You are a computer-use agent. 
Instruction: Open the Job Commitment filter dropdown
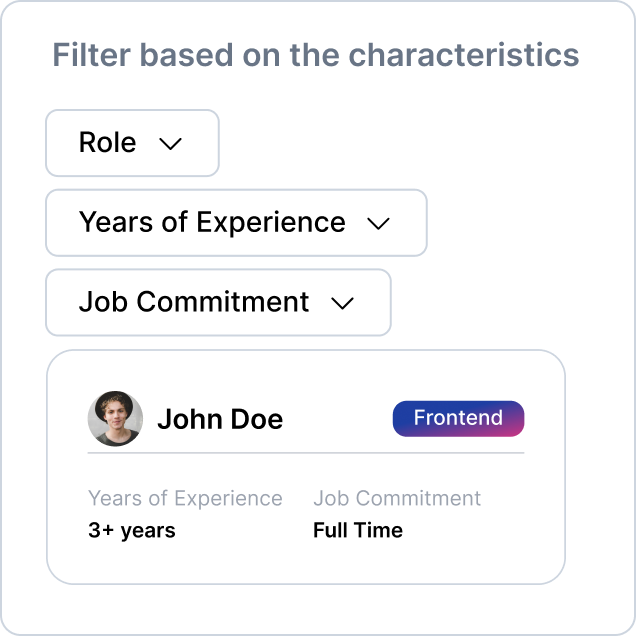pos(219,303)
